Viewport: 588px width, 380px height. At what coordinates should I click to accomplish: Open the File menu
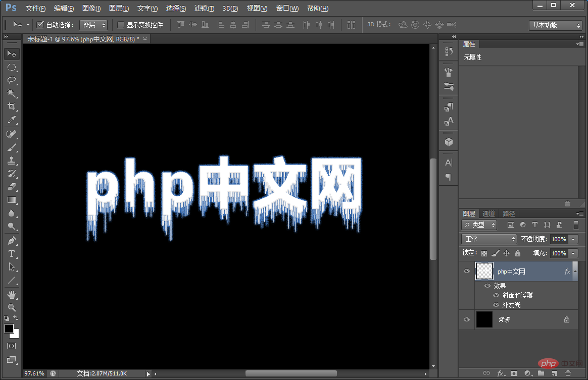click(36, 8)
